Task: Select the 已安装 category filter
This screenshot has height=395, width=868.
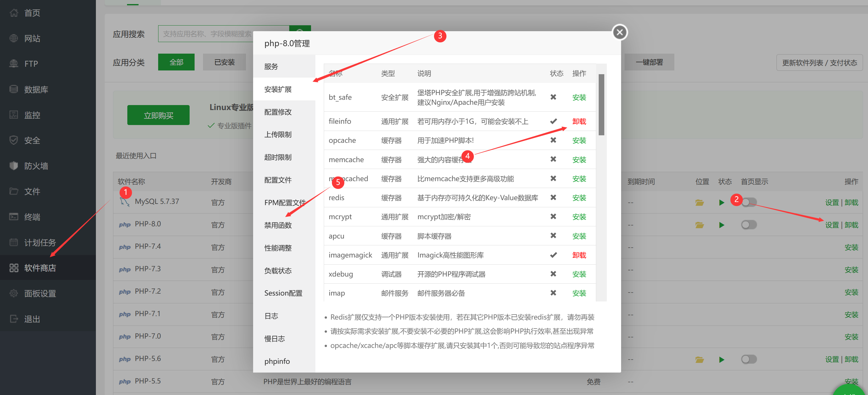Action: point(224,62)
